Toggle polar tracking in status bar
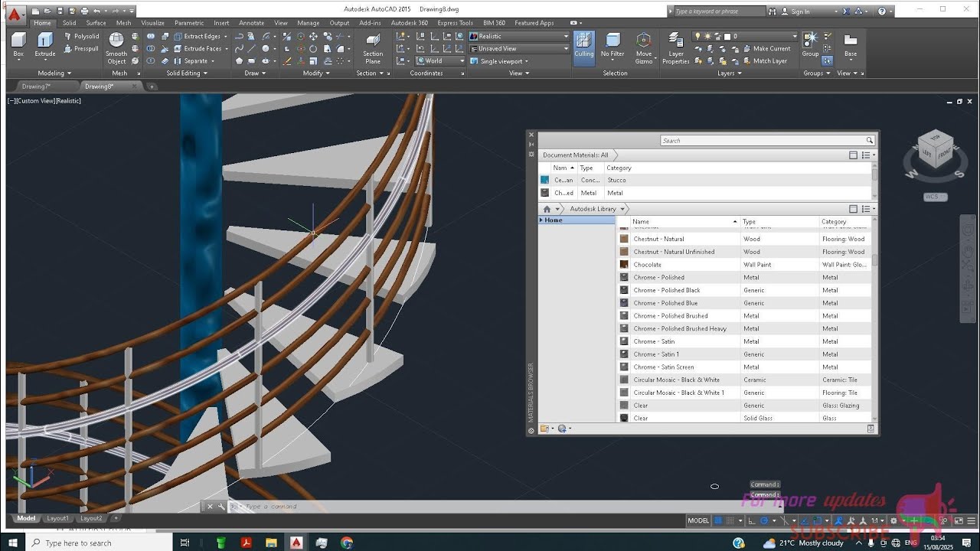 pyautogui.click(x=765, y=520)
